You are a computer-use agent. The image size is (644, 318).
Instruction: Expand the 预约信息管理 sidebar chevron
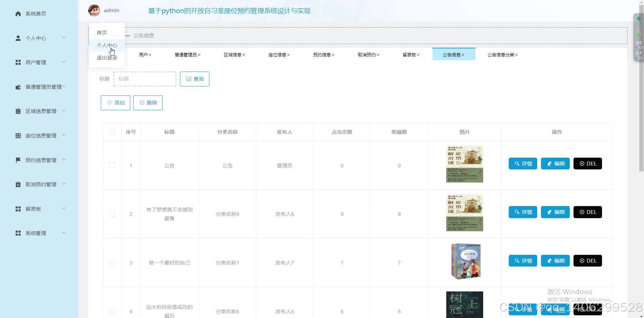tap(64, 159)
